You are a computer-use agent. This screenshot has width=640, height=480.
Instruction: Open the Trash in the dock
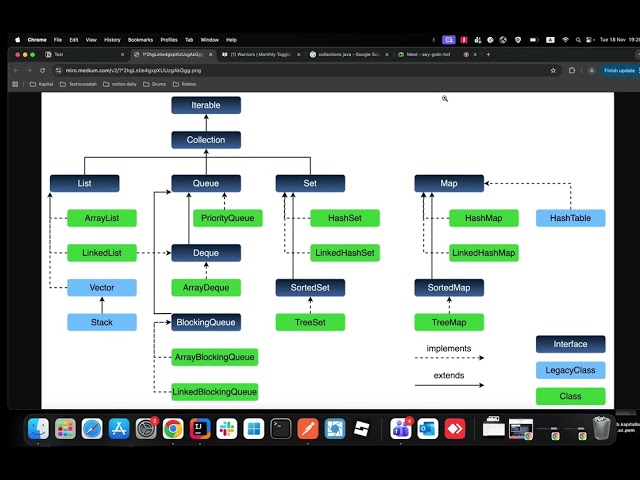[x=602, y=428]
